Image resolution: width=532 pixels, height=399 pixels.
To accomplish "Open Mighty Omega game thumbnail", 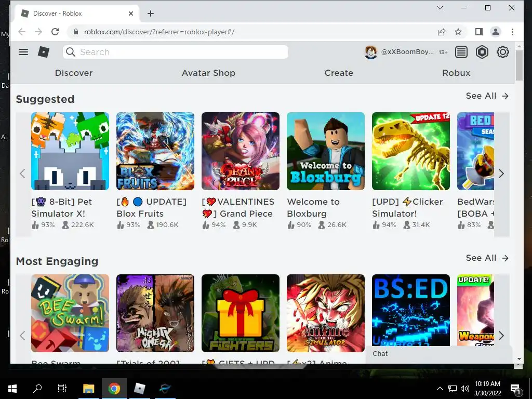I will [x=155, y=313].
